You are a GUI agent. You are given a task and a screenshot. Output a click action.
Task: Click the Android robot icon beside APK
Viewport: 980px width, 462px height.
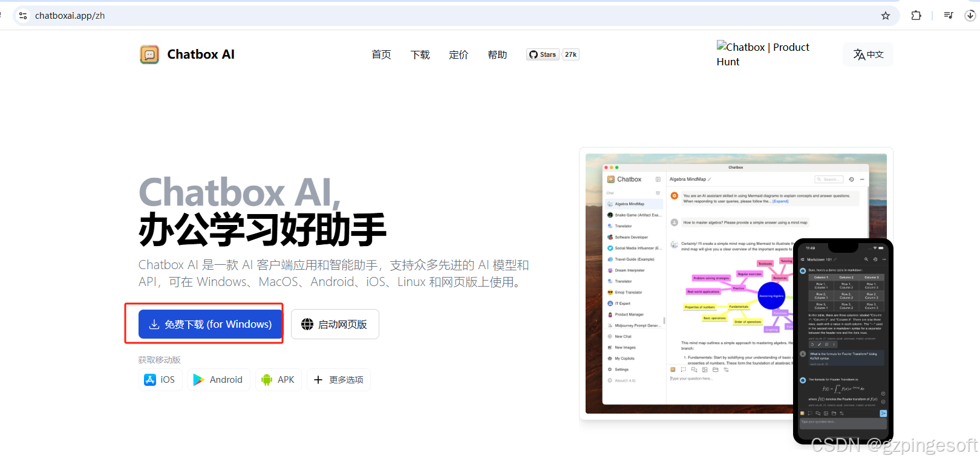coord(267,380)
